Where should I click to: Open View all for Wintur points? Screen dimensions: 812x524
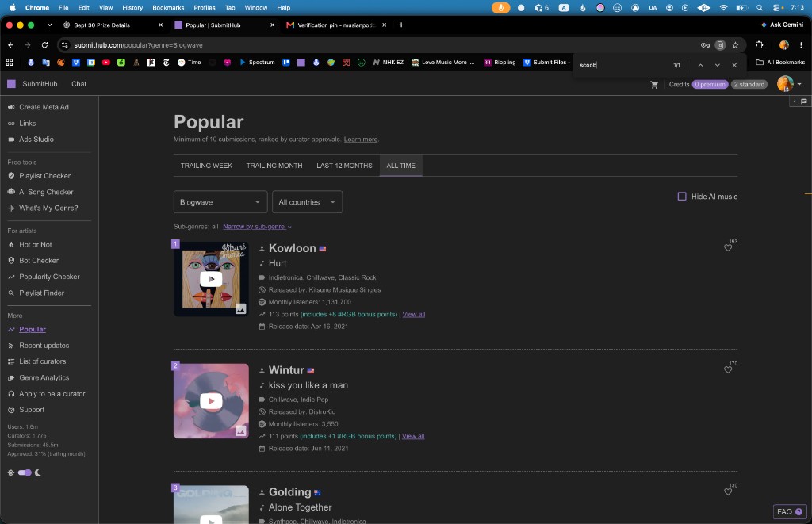coord(413,437)
